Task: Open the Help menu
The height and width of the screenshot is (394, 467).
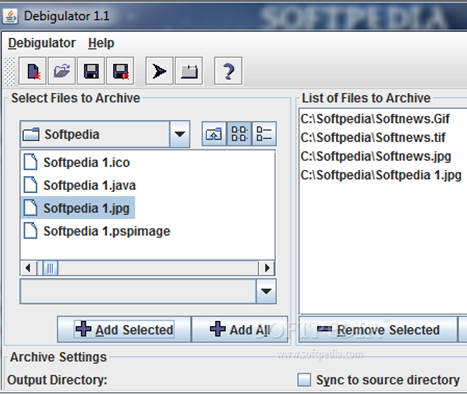Action: (101, 43)
